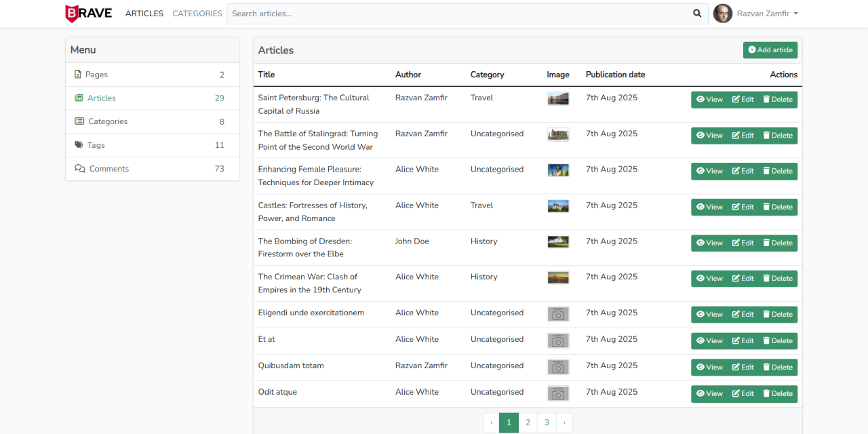Jump to page 3 of the articles
Screen dimensions: 868x434
pyautogui.click(x=547, y=422)
